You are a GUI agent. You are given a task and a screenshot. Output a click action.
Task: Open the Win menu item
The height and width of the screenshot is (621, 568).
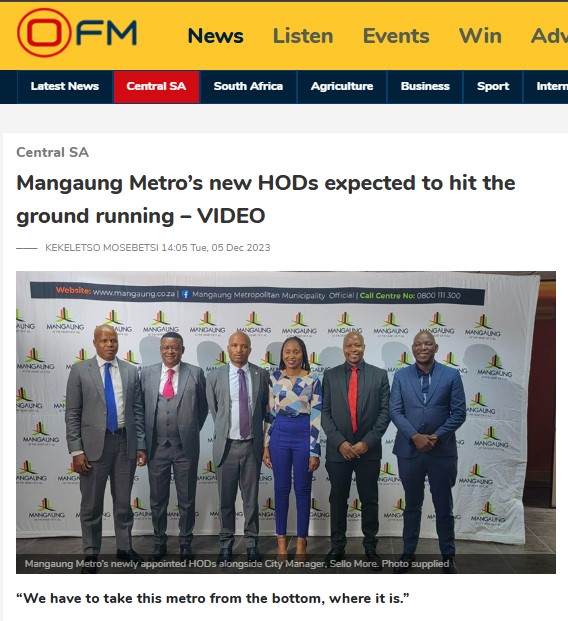pos(480,36)
